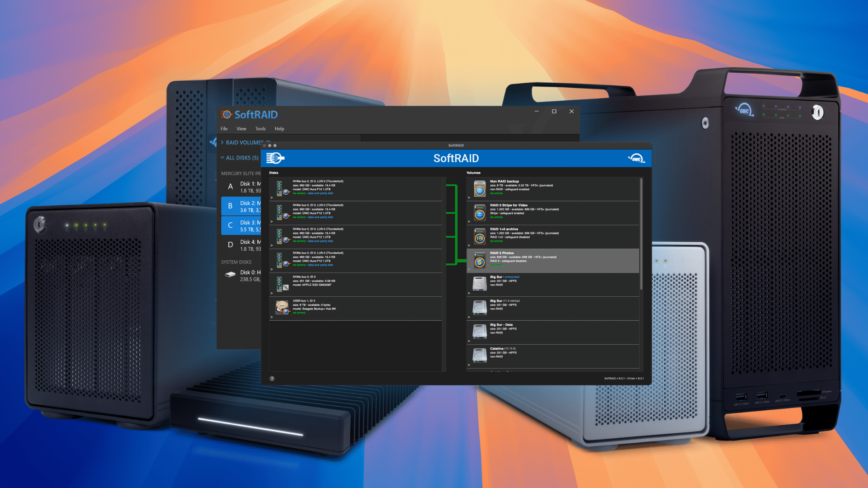
Task: Expand the RAID 1+0 archive volume details
Action: pyautogui.click(x=469, y=245)
